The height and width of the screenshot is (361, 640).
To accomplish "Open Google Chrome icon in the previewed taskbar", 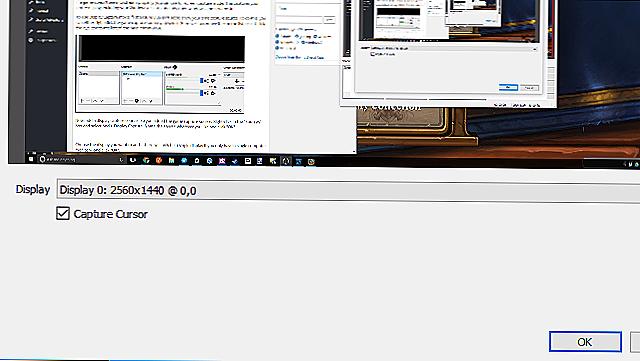I will click(x=146, y=160).
